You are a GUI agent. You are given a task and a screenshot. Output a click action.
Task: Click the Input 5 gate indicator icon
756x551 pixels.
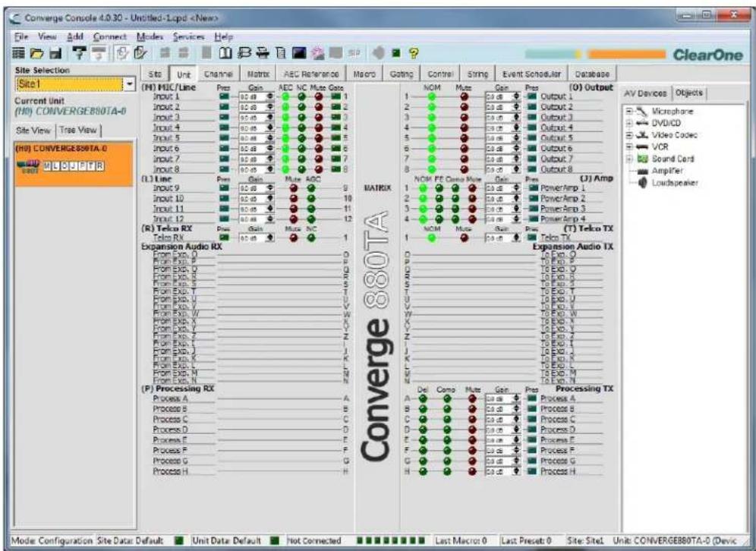click(x=336, y=138)
